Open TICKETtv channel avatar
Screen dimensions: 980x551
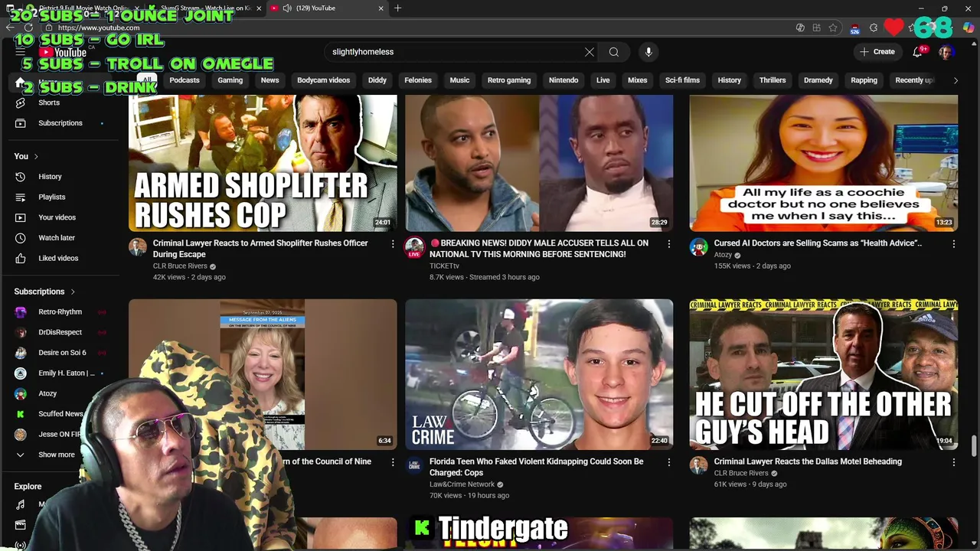pyautogui.click(x=414, y=247)
